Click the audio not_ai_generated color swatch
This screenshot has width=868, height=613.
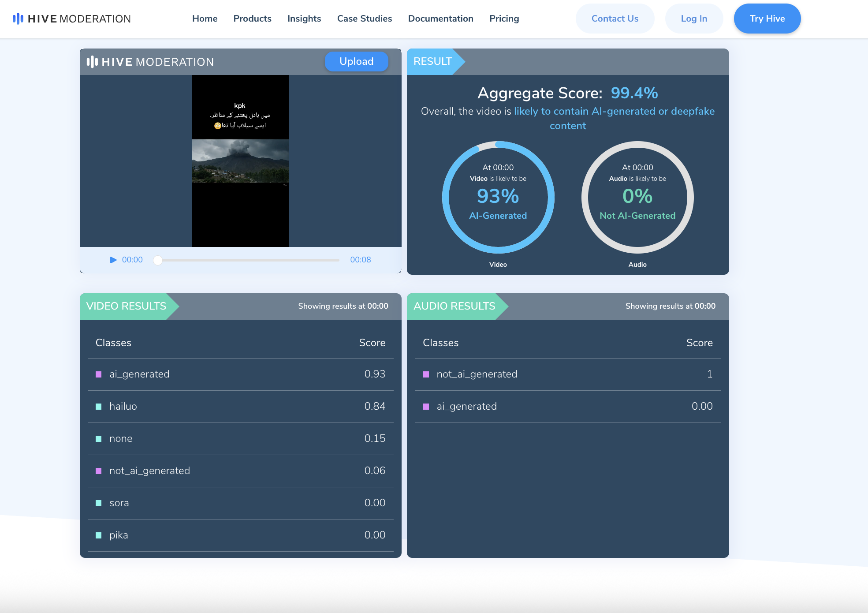(x=426, y=374)
